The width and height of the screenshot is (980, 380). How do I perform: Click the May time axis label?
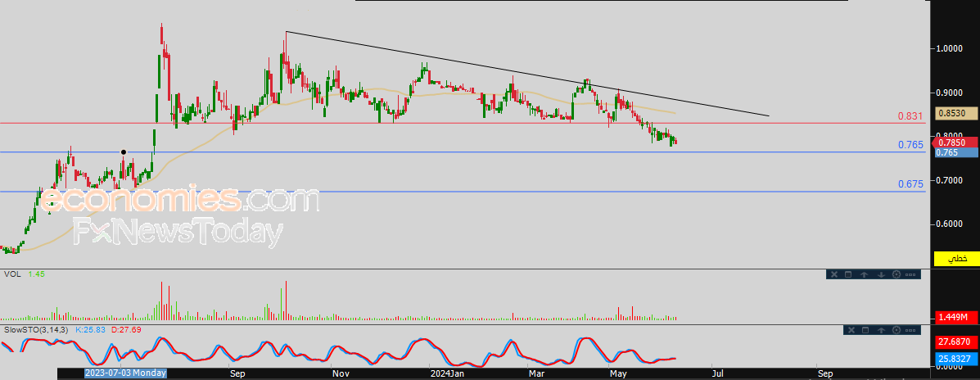pos(618,373)
